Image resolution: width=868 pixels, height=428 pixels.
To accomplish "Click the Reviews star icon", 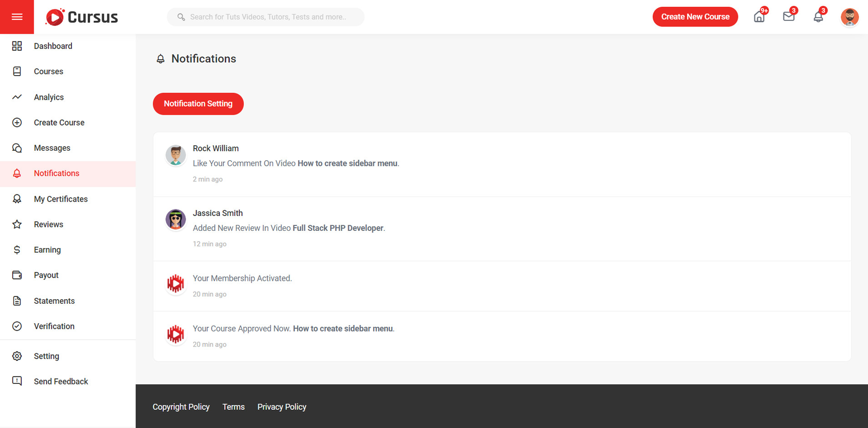I will [x=17, y=224].
